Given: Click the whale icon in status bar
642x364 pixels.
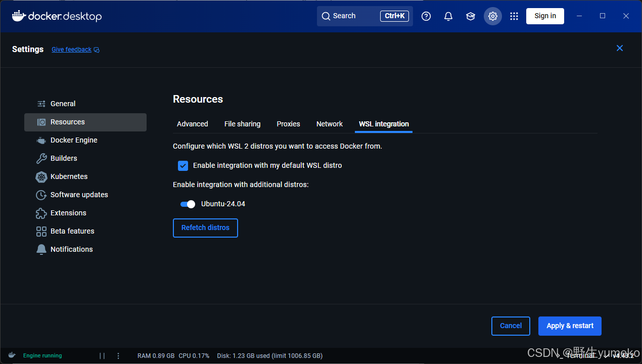Looking at the screenshot, I should (x=12, y=355).
